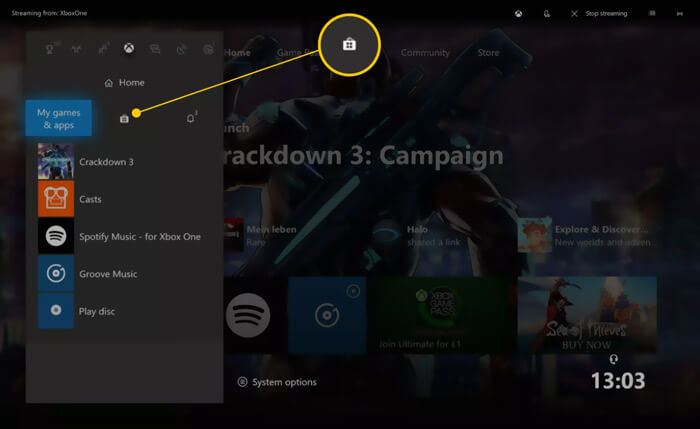
Task: Open the Parties and chats guide tab
Action: click(x=155, y=49)
